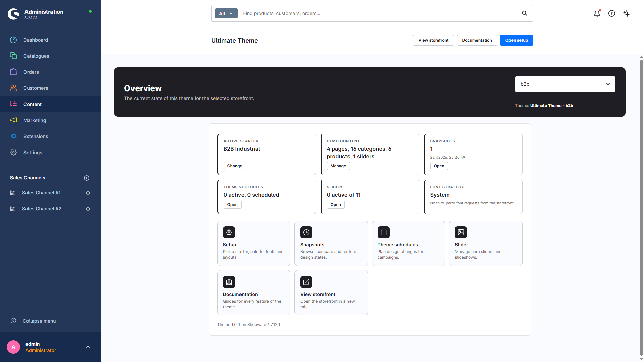Click the Open setup button
Viewport: 644px width, 362px height.
(517, 40)
